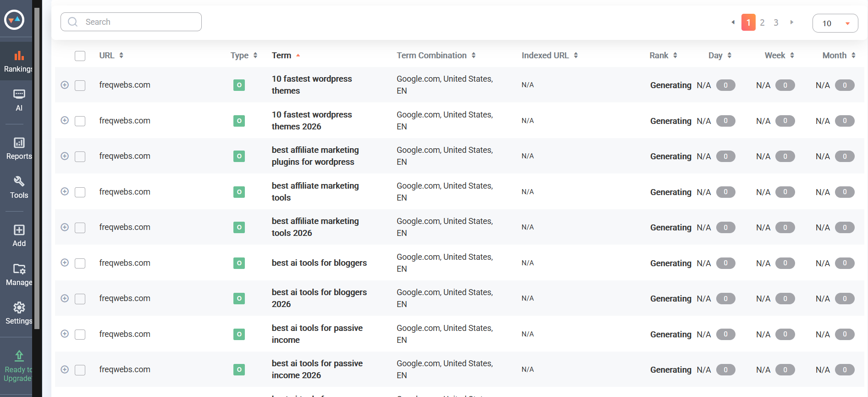
Task: Check row '10 fastest wordpress themes'
Action: [x=80, y=85]
